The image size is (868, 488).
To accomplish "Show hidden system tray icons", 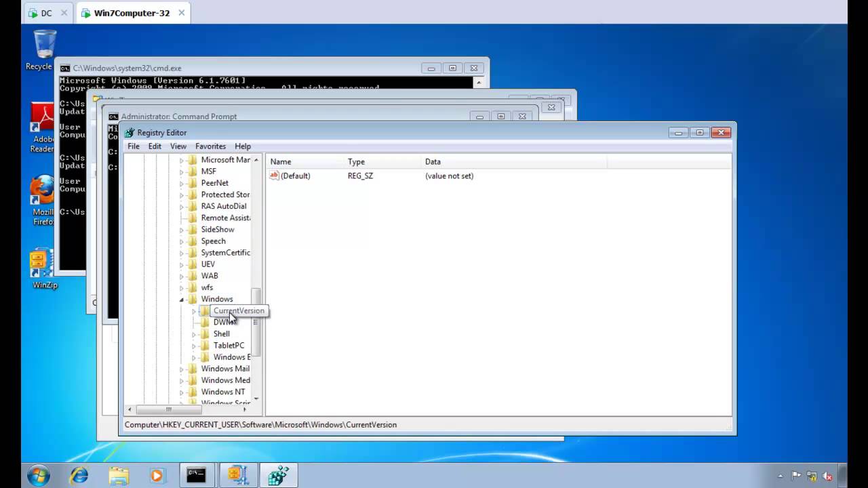I will click(x=781, y=476).
